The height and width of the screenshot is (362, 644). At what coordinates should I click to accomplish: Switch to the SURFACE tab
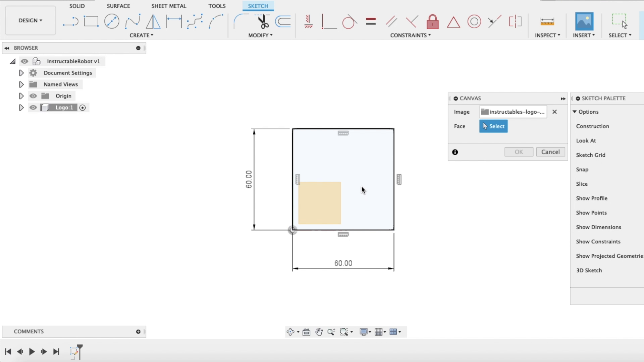(x=118, y=6)
